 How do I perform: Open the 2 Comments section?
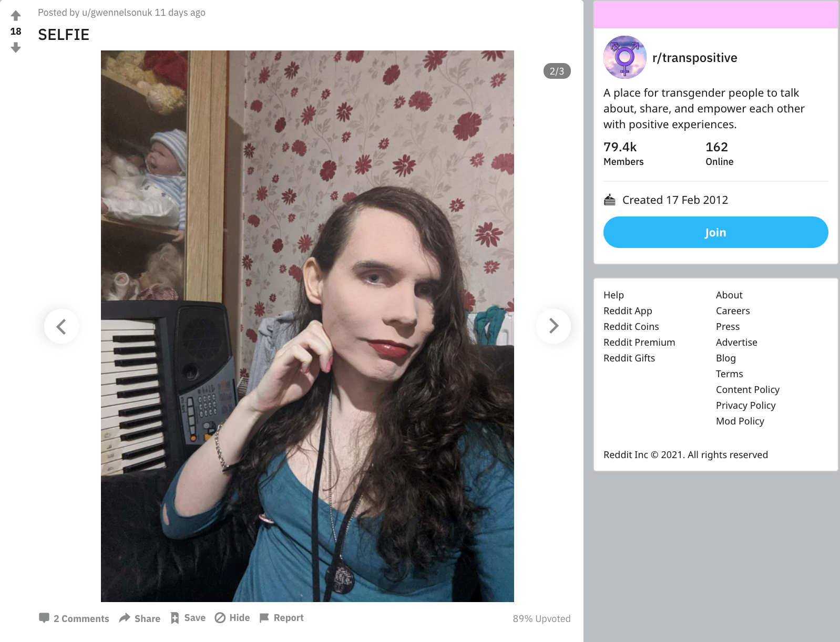pyautogui.click(x=74, y=618)
